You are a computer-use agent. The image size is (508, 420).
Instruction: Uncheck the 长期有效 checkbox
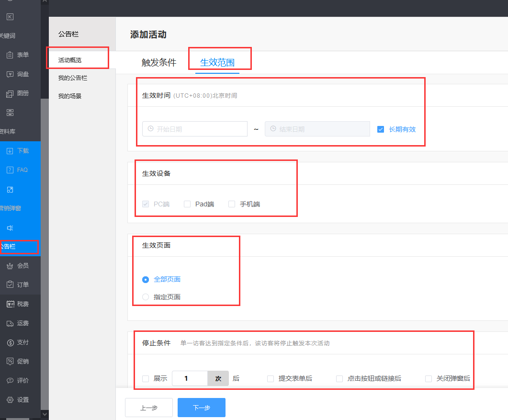coord(381,129)
